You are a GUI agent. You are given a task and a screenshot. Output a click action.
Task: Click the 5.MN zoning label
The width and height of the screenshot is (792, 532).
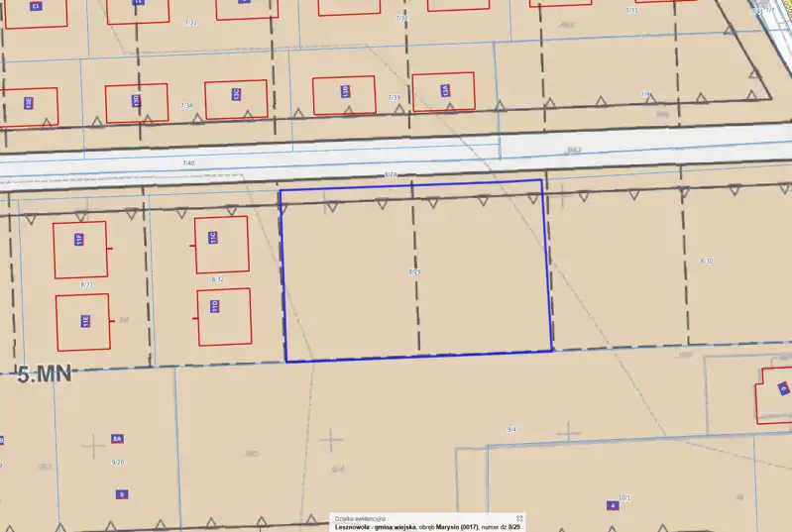(x=45, y=374)
